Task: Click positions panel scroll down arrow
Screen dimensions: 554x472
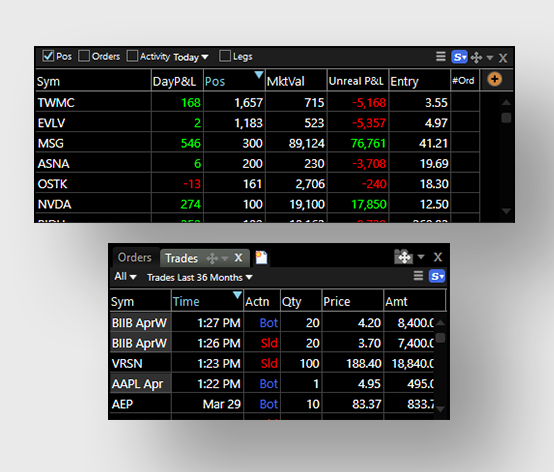Action: point(506,211)
